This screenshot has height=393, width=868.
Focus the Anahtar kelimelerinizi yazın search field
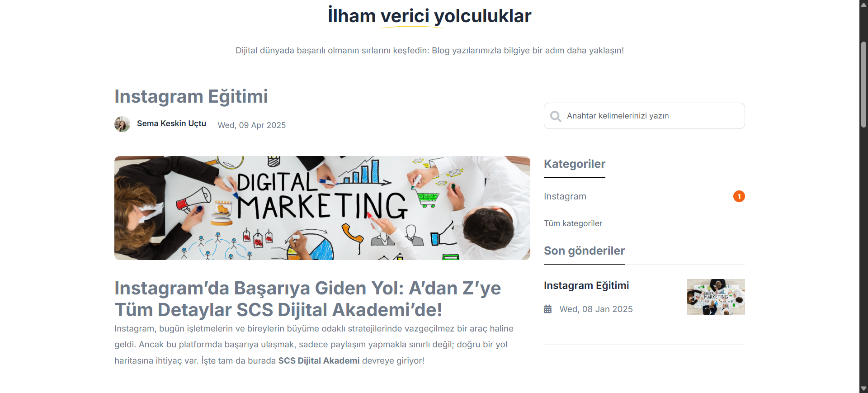click(644, 116)
